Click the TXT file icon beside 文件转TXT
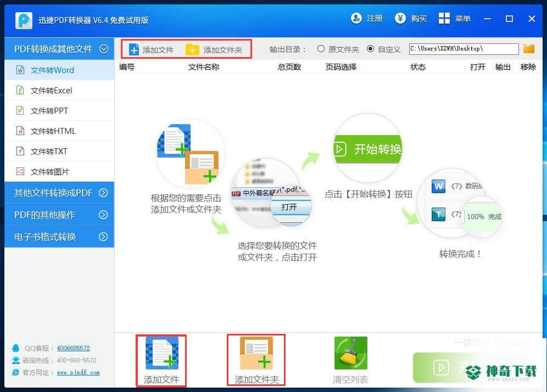The height and width of the screenshot is (392, 547). 20,151
